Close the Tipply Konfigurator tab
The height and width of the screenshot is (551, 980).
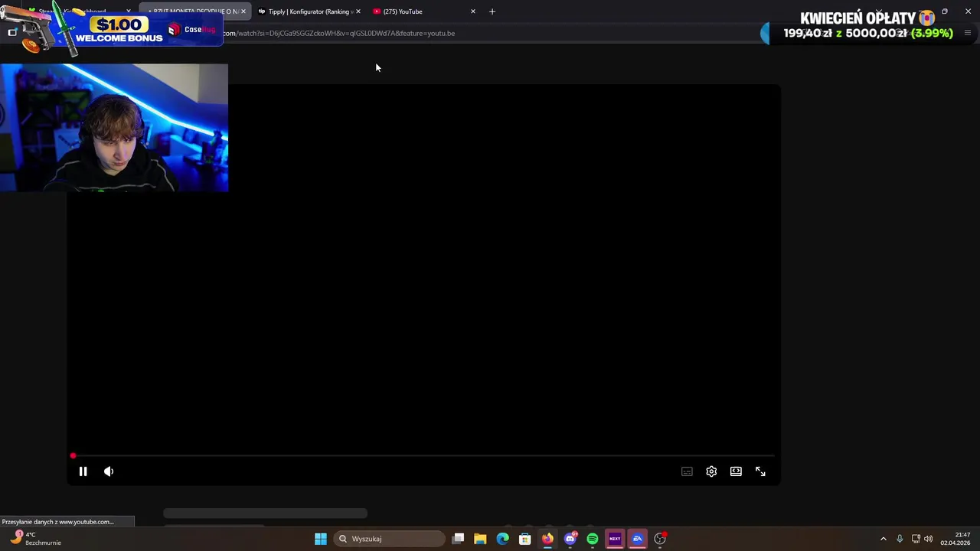358,11
